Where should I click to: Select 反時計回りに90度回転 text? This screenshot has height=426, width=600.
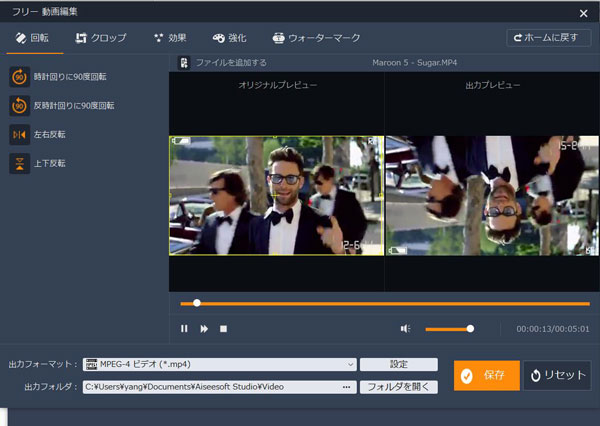point(74,106)
